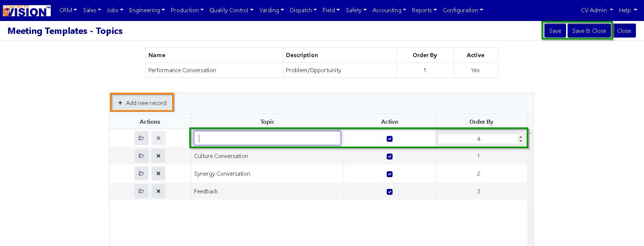This screenshot has width=644, height=246.
Task: Open the Reports menu
Action: (x=424, y=10)
